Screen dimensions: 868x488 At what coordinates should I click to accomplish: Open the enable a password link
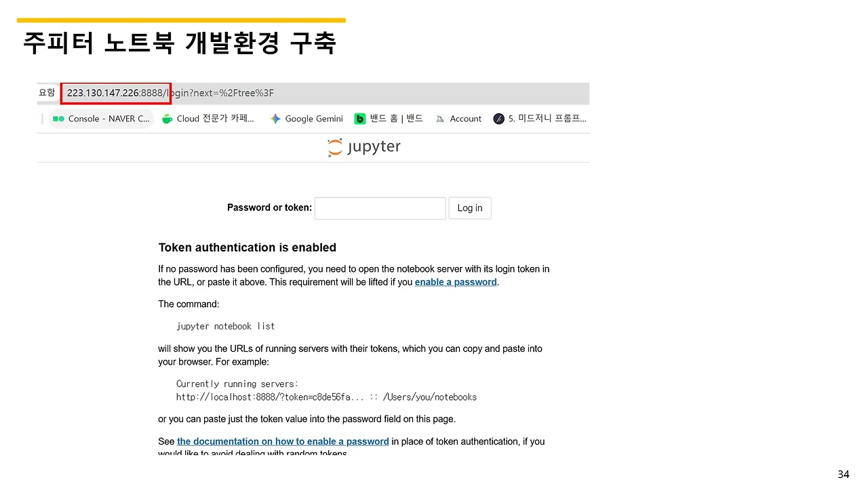[x=455, y=282]
